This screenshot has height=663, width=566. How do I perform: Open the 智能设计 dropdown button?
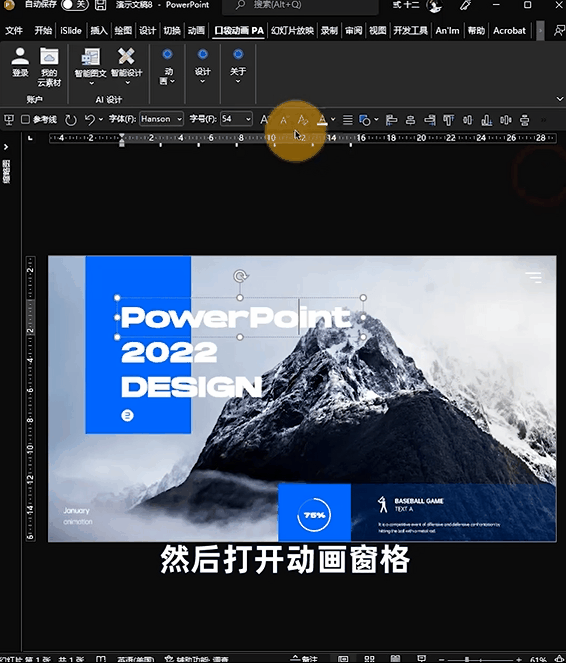(x=126, y=67)
